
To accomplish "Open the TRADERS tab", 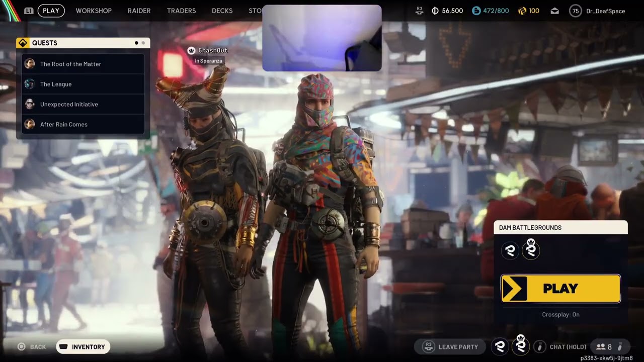I will coord(181,11).
